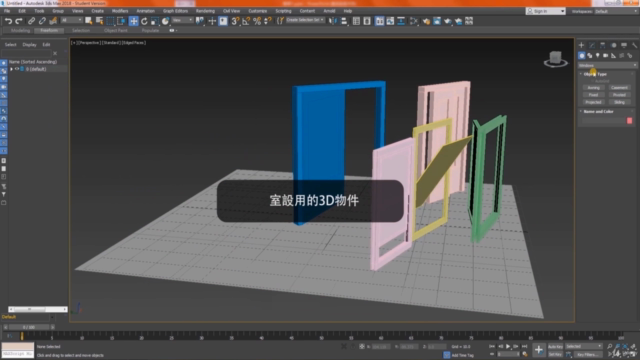Click the ViewCube in the viewport

click(x=556, y=59)
